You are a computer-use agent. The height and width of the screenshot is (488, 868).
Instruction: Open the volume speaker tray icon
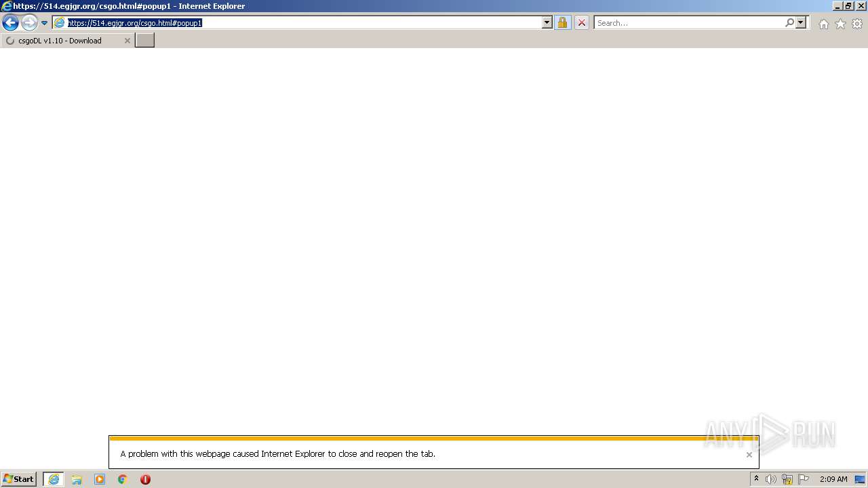pyautogui.click(x=771, y=479)
